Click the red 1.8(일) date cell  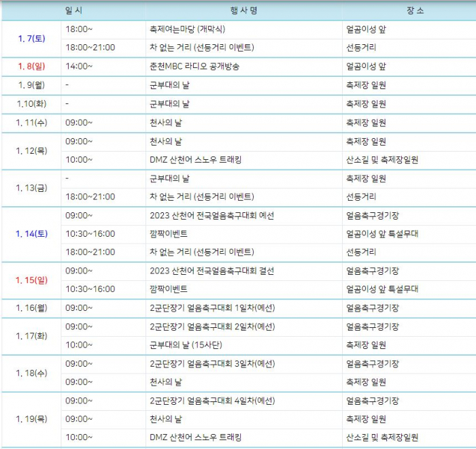[x=31, y=67]
